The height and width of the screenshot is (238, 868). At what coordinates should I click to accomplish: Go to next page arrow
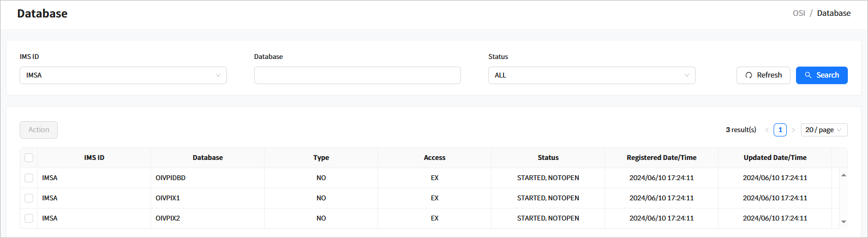coord(793,130)
